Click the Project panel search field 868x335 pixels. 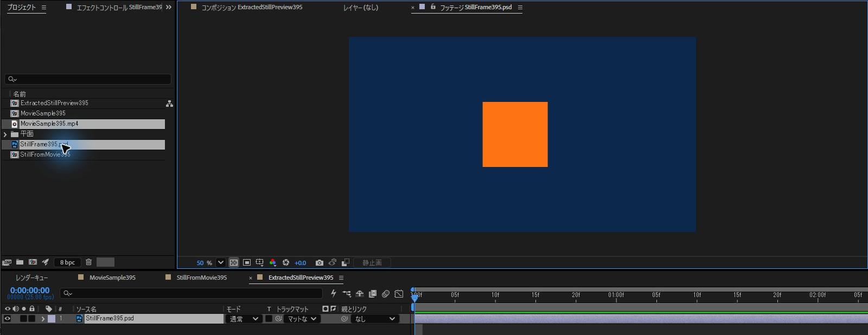pyautogui.click(x=88, y=79)
